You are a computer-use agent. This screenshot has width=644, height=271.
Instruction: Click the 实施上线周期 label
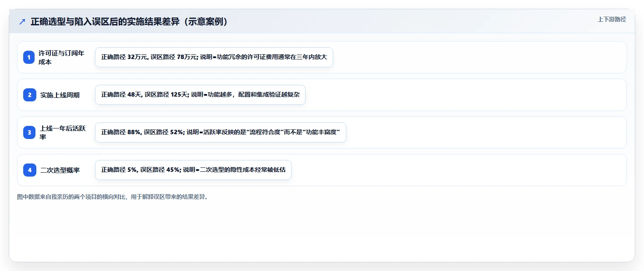(60, 95)
